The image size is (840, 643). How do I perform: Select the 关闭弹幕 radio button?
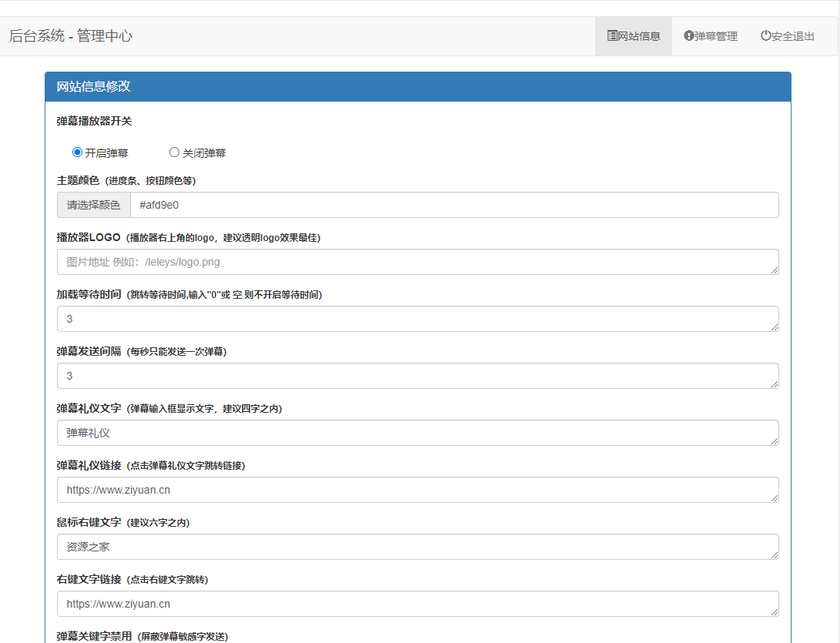(174, 152)
